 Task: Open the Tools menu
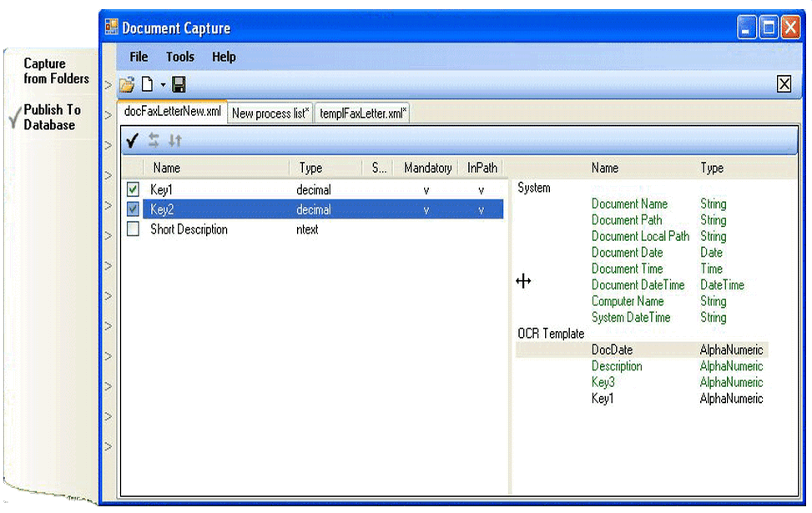click(179, 57)
